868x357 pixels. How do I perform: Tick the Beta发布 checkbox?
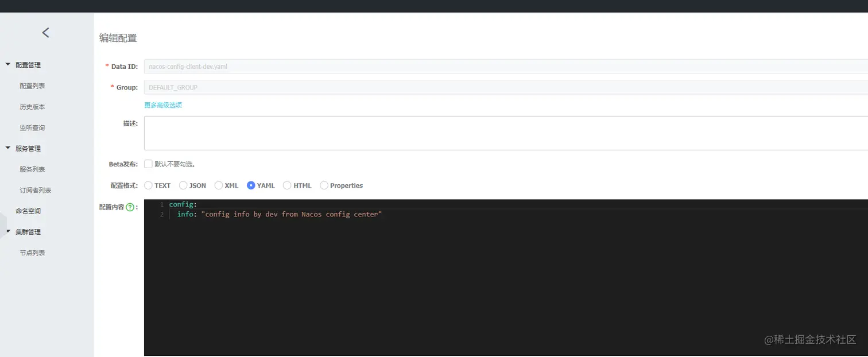coord(148,164)
